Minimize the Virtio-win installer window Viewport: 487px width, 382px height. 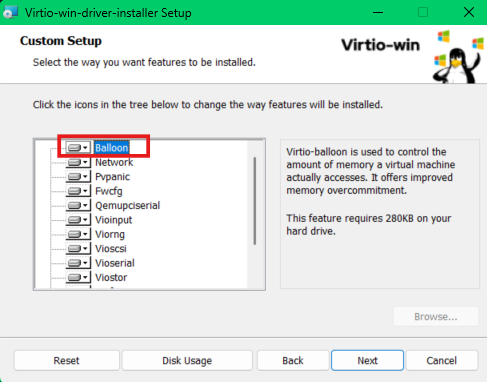coord(378,13)
